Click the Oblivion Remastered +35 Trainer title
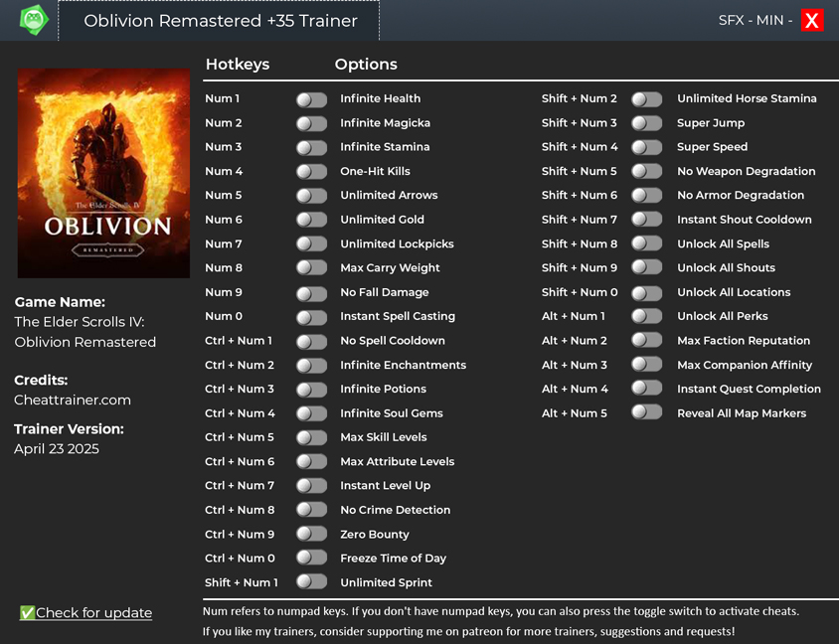This screenshot has height=644, width=839. point(221,21)
